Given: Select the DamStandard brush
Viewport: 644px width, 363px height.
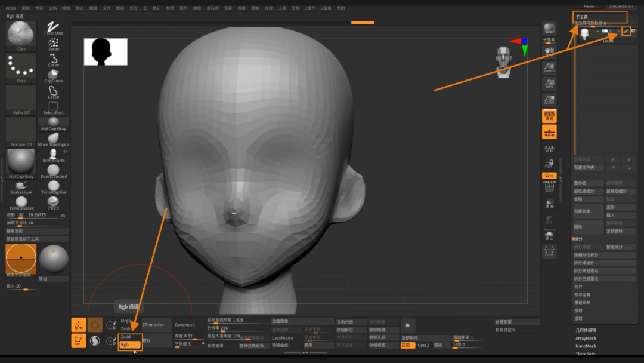Looking at the screenshot, I should pos(53,172).
